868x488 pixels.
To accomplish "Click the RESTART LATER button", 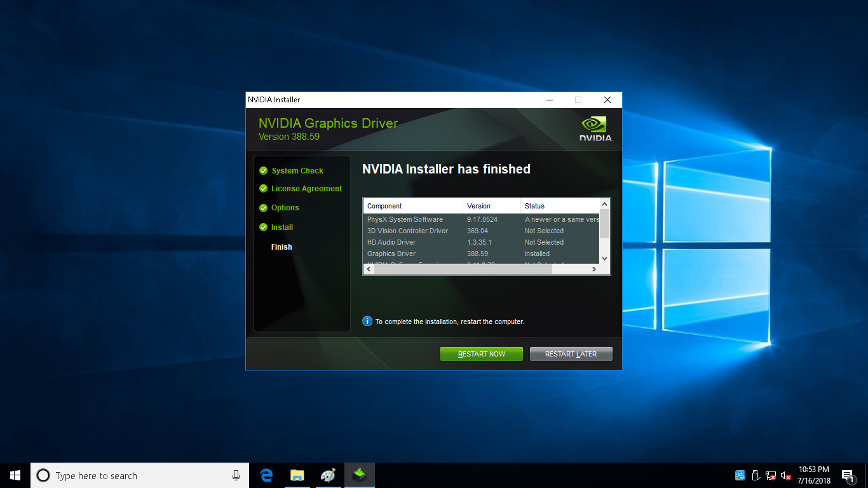I will click(571, 354).
